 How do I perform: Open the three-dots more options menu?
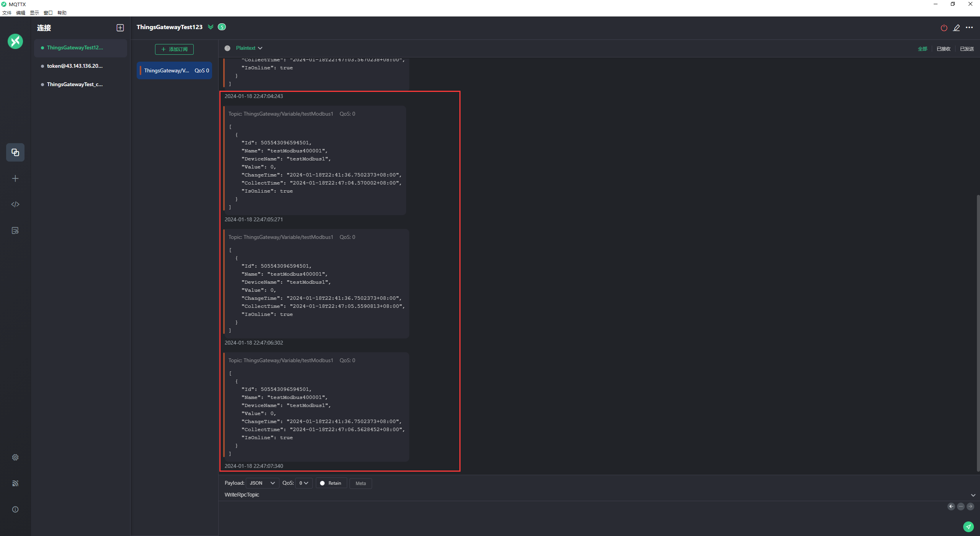[969, 28]
